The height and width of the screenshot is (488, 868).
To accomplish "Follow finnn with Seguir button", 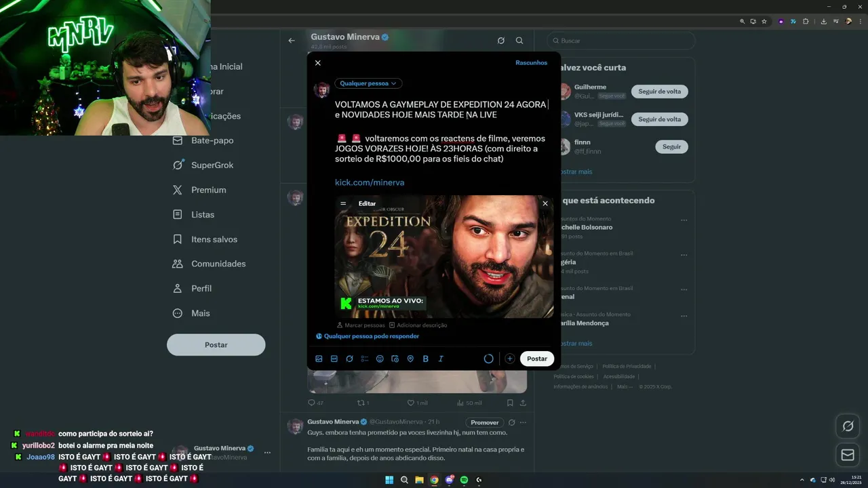I will click(x=671, y=147).
